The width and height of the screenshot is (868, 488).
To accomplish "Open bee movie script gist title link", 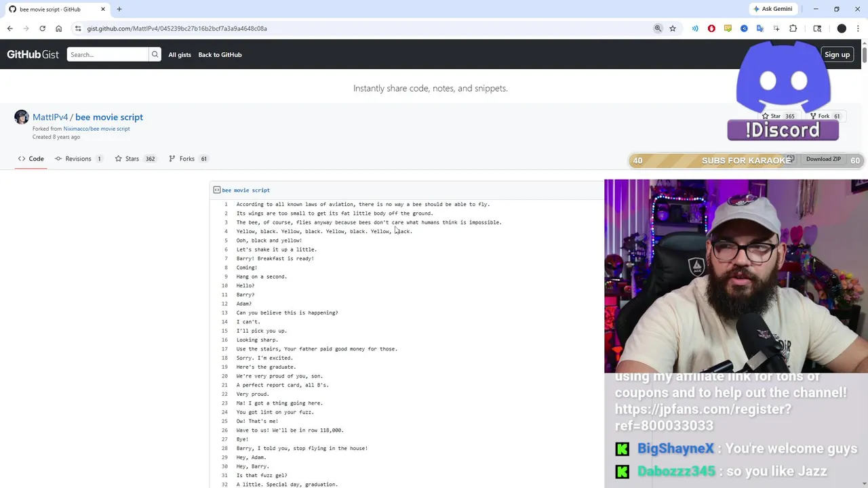I will coord(109,117).
